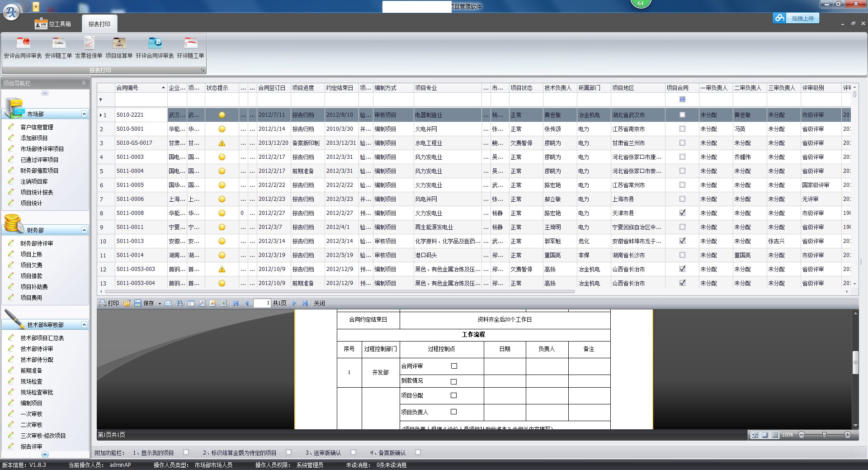The width and height of the screenshot is (868, 470).
Task: Click the printer icon in preview toolbar
Action: (103, 303)
